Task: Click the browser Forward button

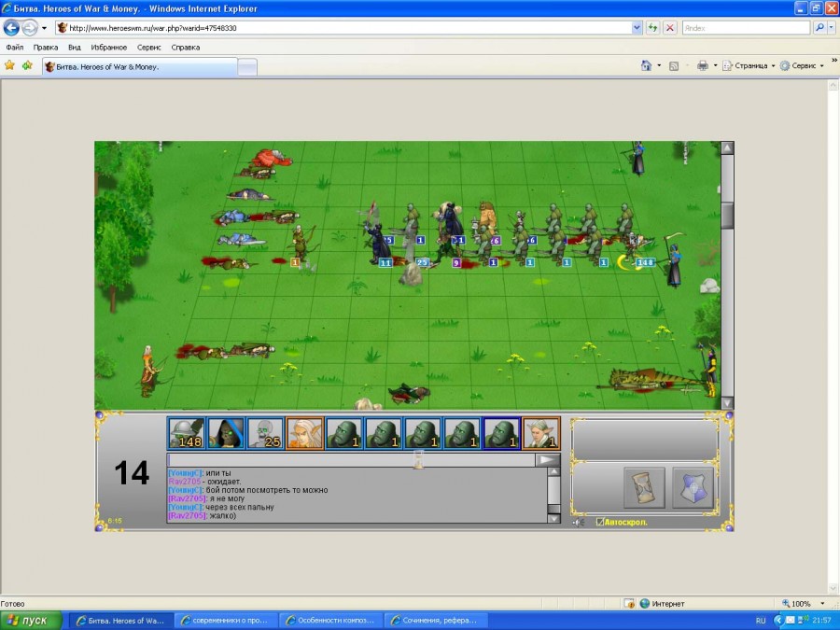Action: (30, 27)
